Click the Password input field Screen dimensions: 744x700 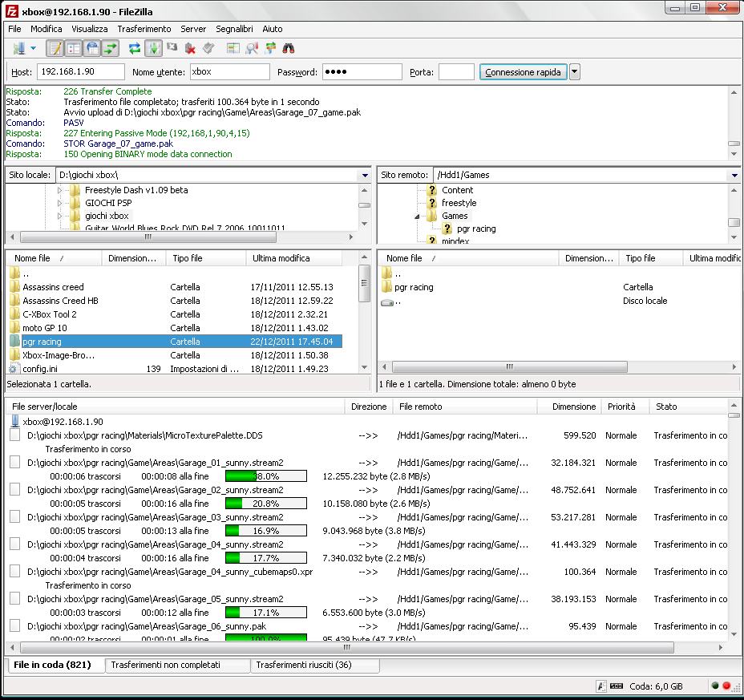[362, 71]
